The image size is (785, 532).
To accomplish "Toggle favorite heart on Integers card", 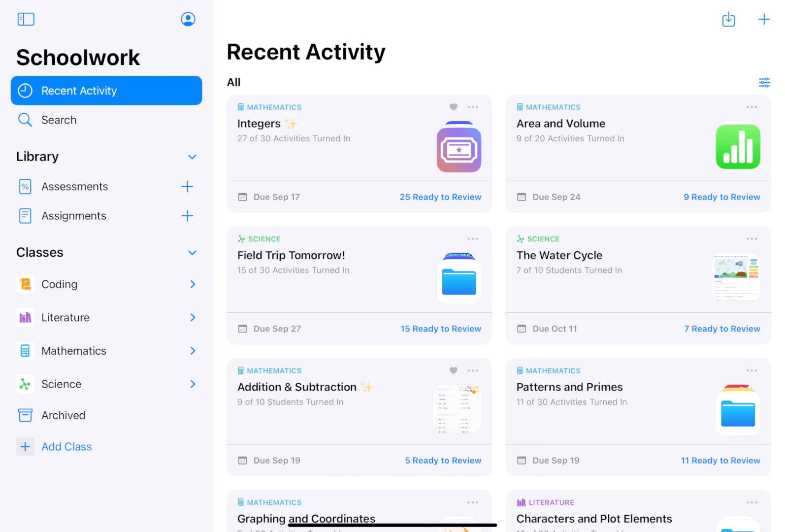I will tap(454, 107).
